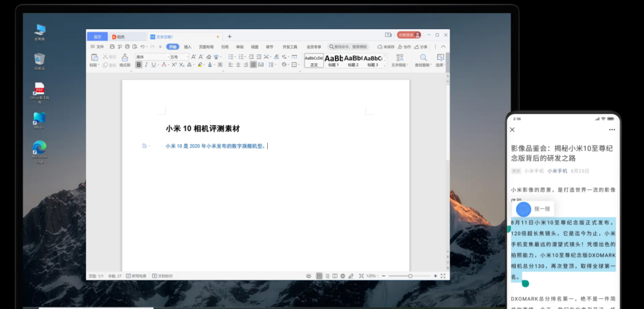
Task: Toggle Bold formatting button
Action: point(139,64)
